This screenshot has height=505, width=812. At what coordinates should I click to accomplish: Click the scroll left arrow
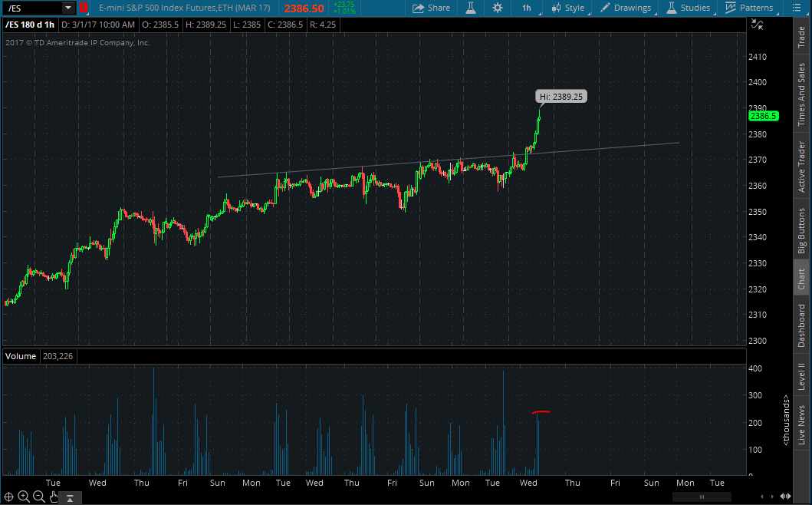click(761, 497)
